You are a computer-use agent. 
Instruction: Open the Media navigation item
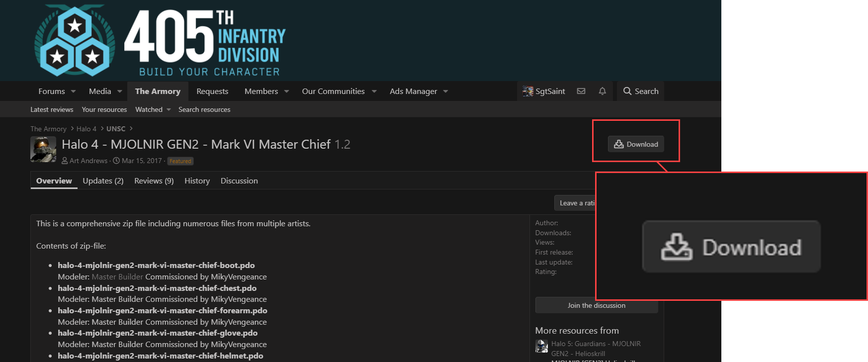pos(100,91)
